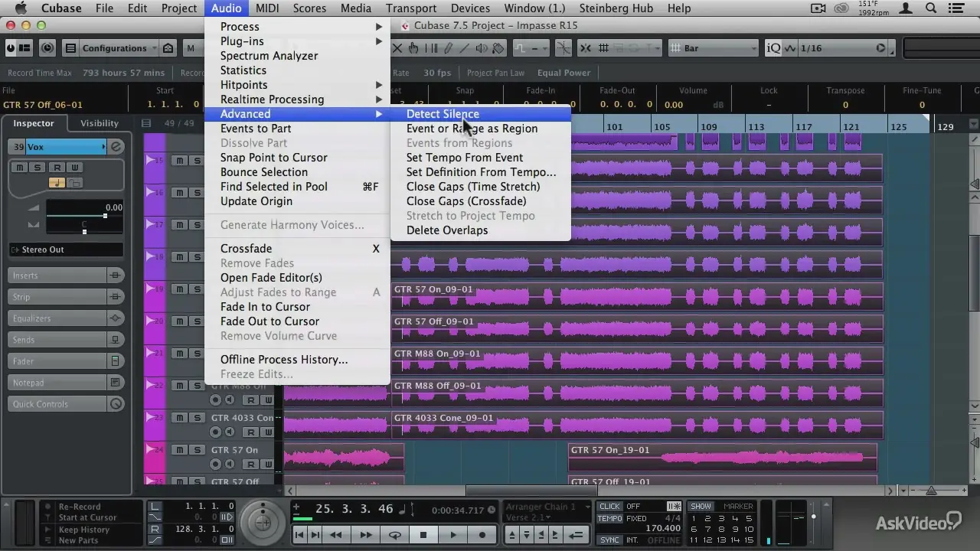Click the transport Play button
980x551 pixels.
[453, 535]
